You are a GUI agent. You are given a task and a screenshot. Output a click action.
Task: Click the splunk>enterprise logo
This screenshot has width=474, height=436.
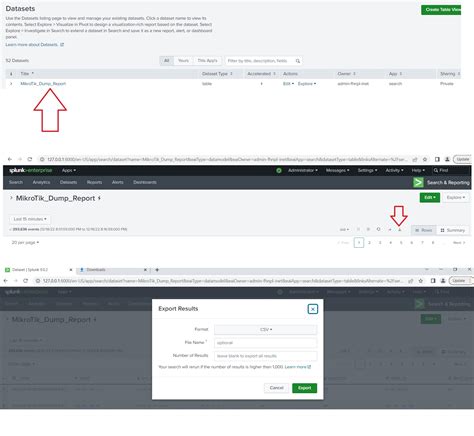tap(31, 170)
